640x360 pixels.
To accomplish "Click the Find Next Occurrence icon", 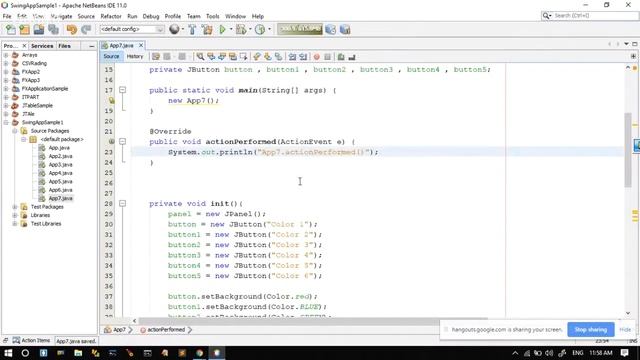I will (x=222, y=57).
